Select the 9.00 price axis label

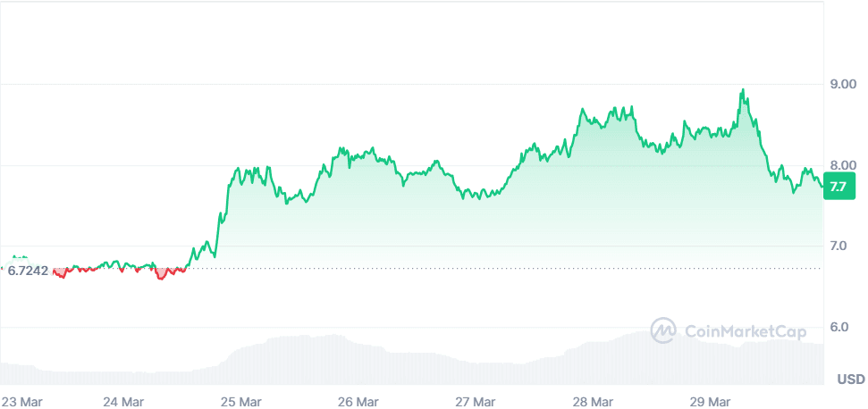pos(843,85)
